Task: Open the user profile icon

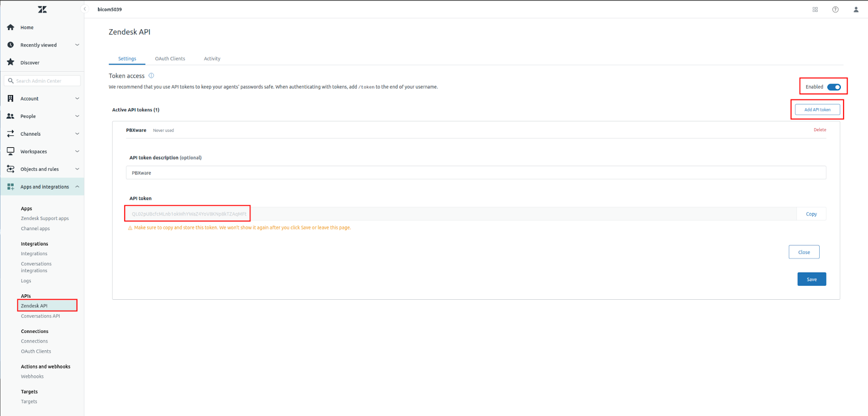Action: tap(856, 9)
